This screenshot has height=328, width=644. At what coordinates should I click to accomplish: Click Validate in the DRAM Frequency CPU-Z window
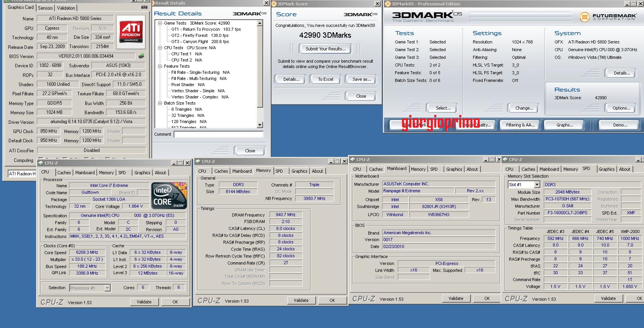pos(301,300)
